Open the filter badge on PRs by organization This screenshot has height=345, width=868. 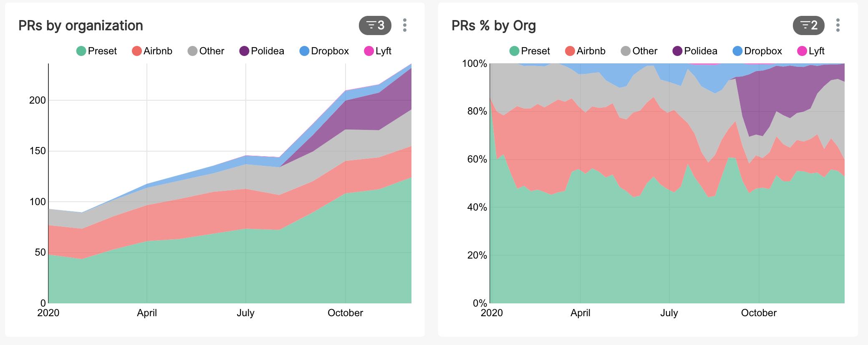pos(375,25)
